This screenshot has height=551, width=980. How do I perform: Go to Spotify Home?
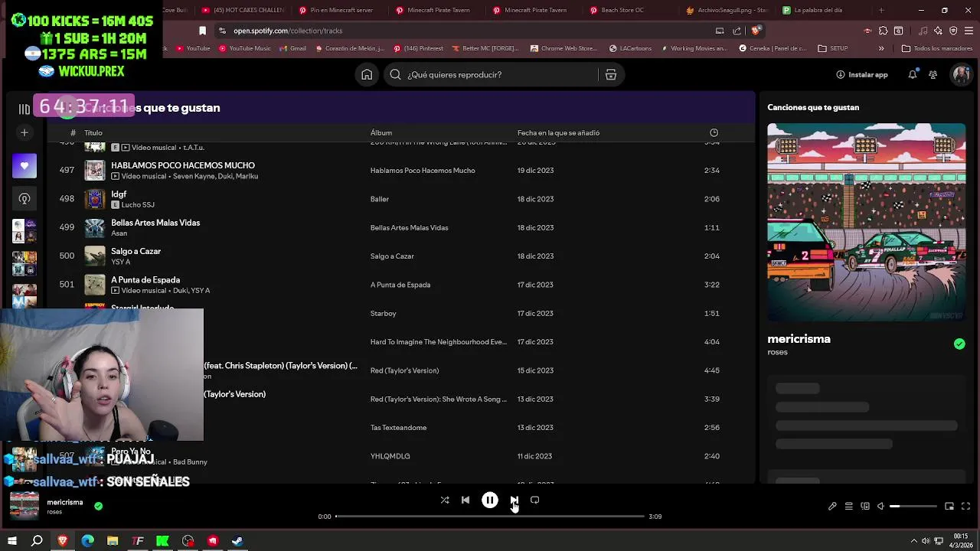[x=367, y=74]
